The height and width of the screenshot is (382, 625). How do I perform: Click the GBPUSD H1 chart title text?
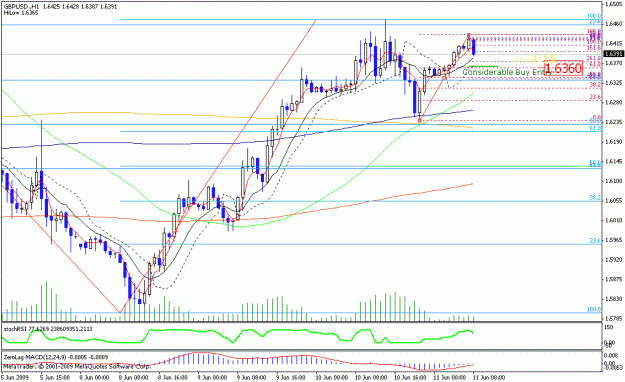61,7
